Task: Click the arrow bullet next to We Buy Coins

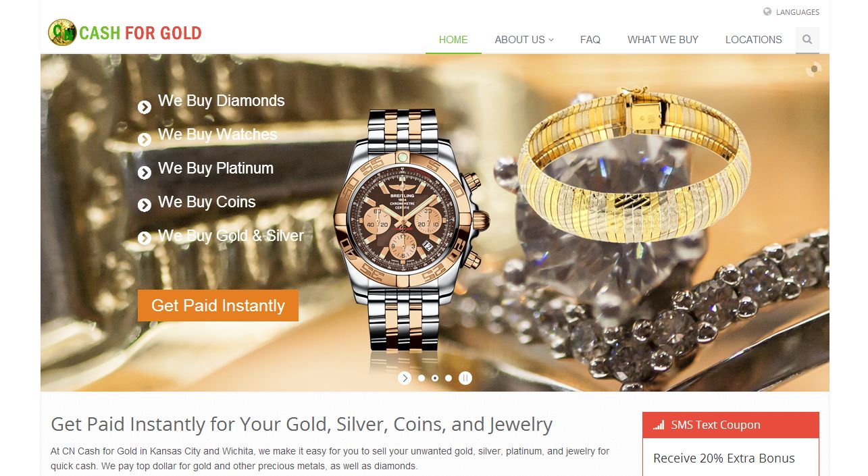Action: (x=145, y=205)
